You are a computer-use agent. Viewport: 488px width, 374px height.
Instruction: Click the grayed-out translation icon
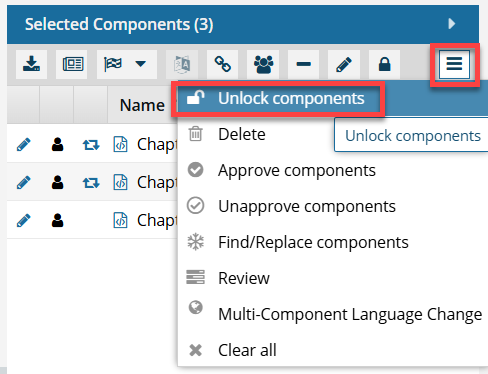pos(182,64)
